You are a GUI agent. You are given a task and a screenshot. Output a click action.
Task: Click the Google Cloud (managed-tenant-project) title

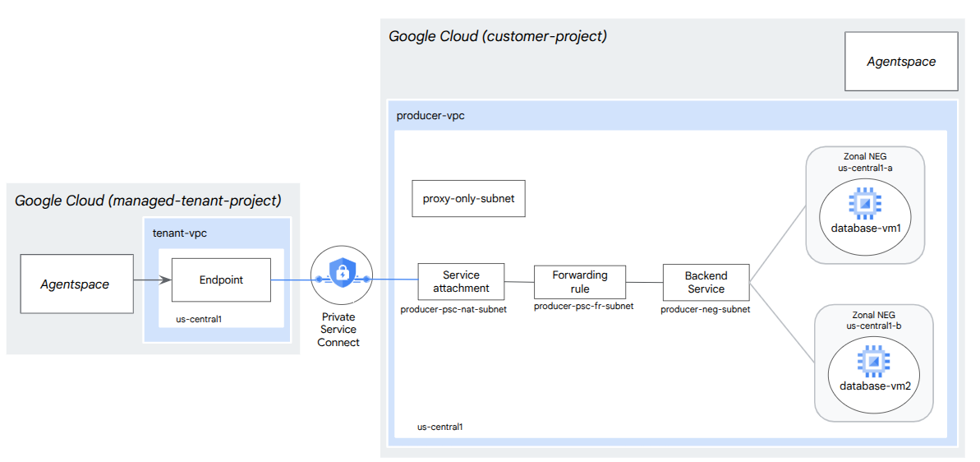[148, 200]
